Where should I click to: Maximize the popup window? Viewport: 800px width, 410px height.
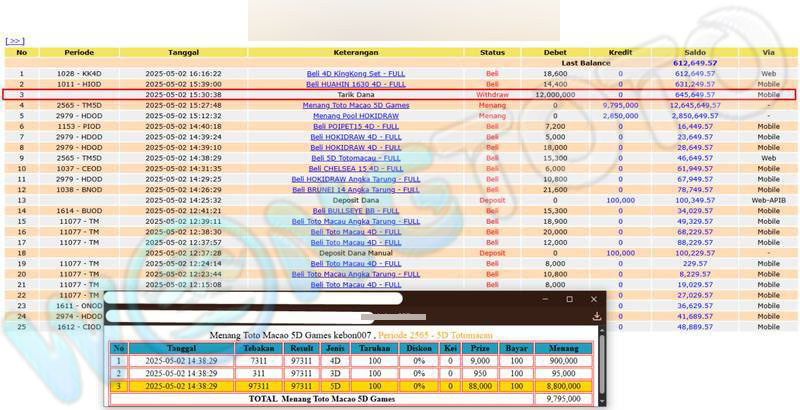tap(569, 299)
